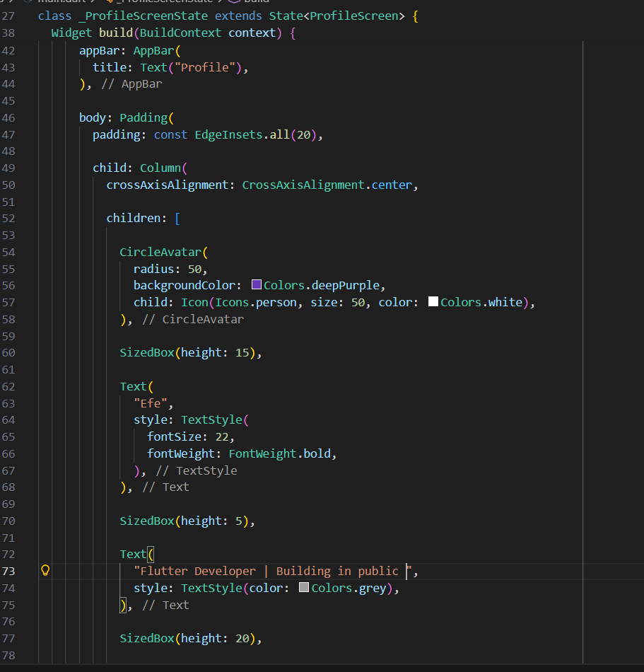
Task: Click CircleAvatar( on line 54
Action: 163,252
